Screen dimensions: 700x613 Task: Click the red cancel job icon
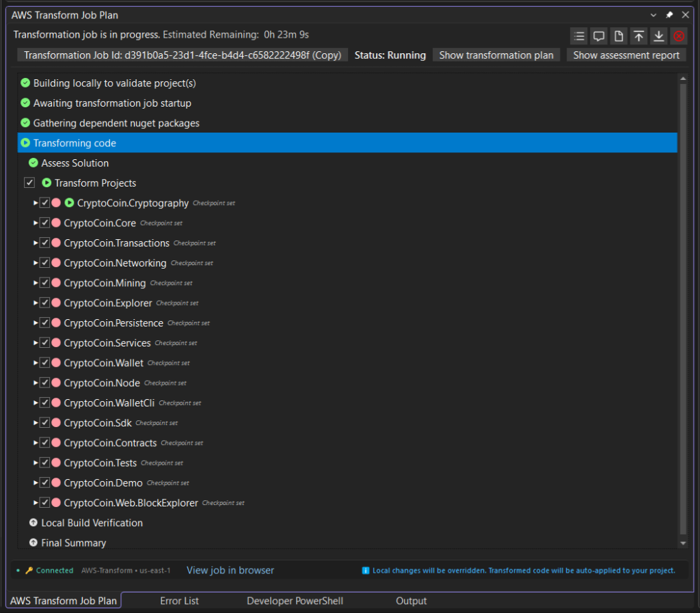coord(679,36)
